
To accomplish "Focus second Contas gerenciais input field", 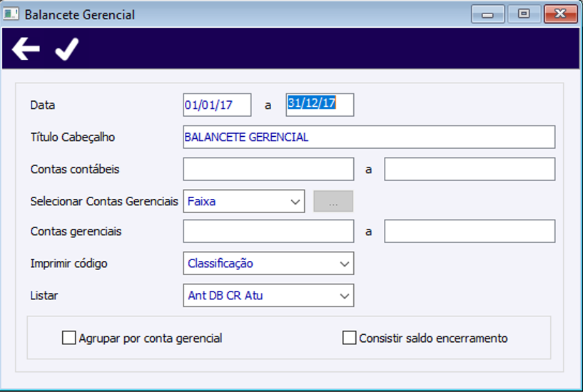I will point(470,232).
